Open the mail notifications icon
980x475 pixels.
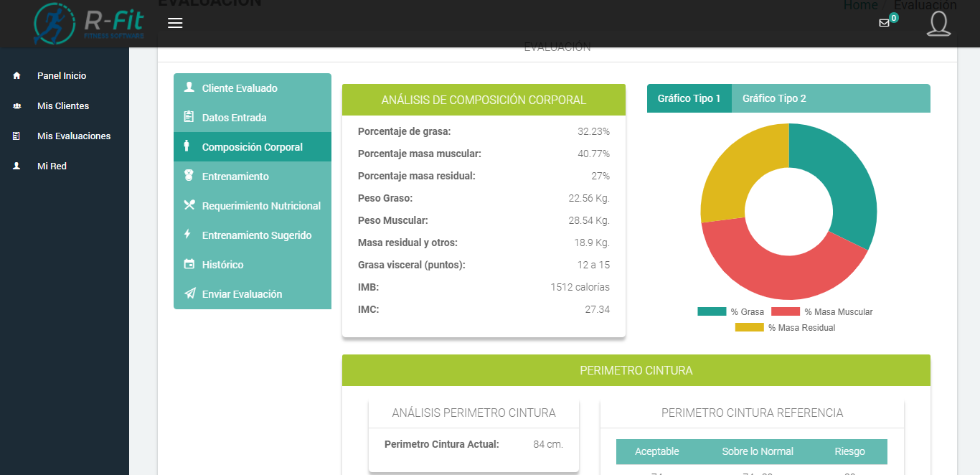884,23
